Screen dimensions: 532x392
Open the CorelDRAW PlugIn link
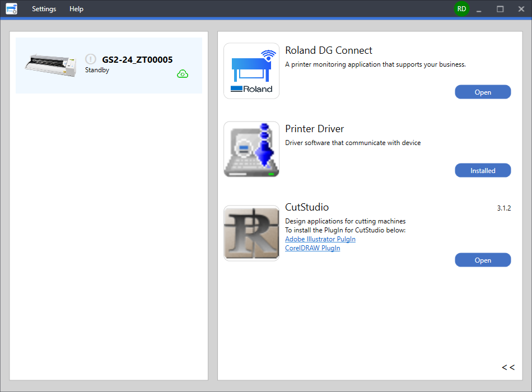pyautogui.click(x=312, y=248)
